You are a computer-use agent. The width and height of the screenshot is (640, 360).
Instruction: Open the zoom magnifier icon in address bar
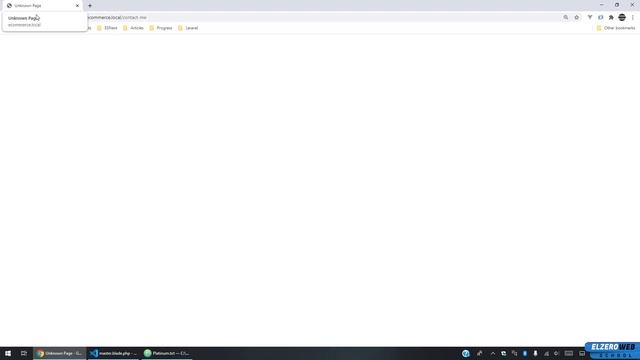(566, 18)
